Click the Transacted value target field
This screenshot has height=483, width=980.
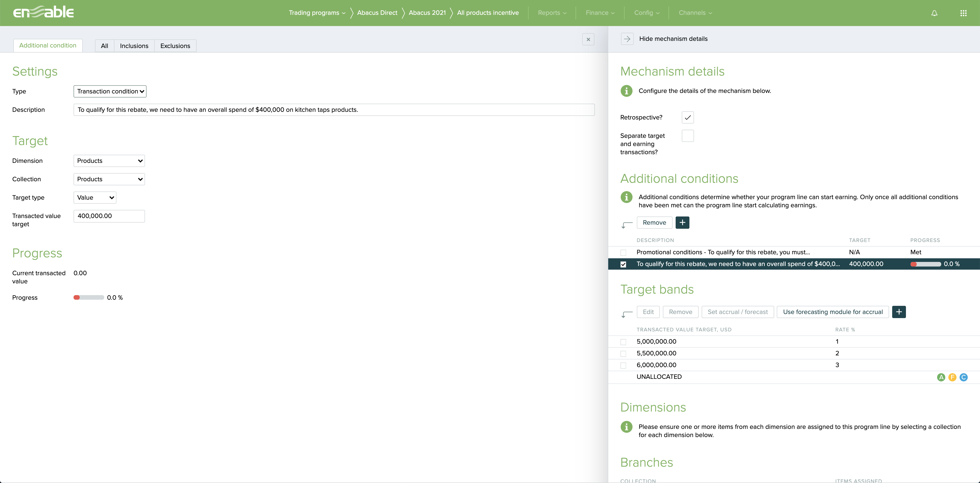(x=109, y=216)
